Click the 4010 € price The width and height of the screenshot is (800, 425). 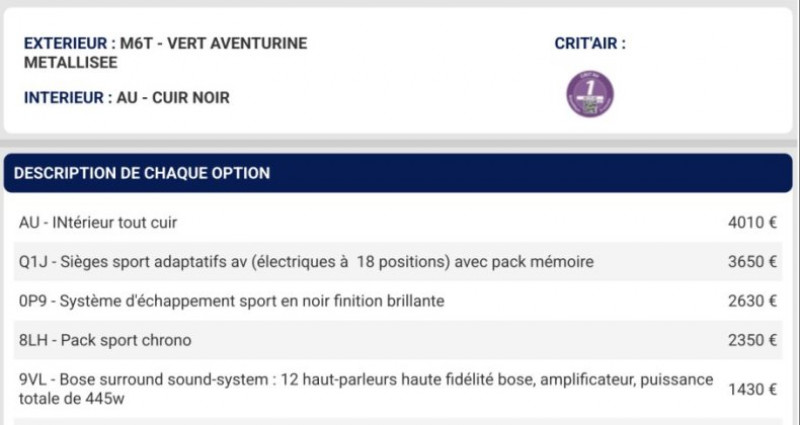(752, 222)
